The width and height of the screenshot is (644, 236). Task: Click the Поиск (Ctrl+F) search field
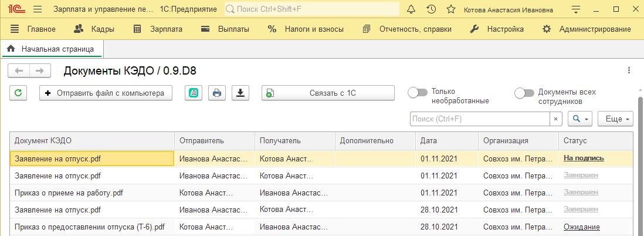(480, 119)
